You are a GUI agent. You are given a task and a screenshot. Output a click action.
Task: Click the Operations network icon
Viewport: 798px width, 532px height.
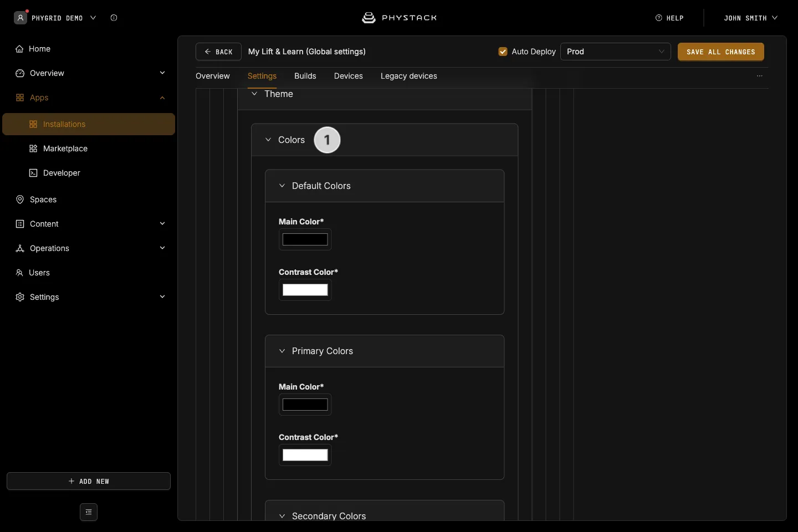click(x=20, y=248)
